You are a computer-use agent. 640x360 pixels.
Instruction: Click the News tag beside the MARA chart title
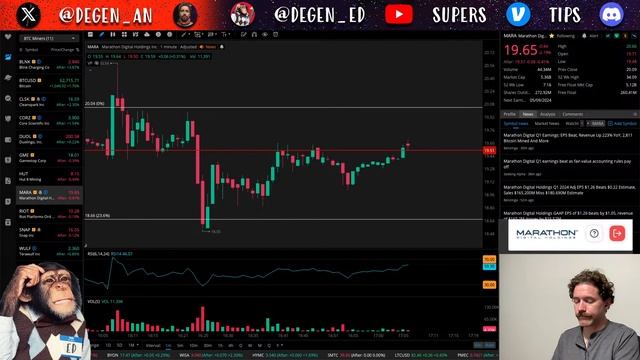point(209,47)
